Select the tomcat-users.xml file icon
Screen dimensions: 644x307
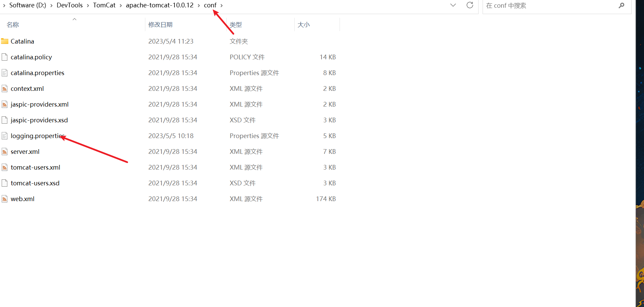pos(5,167)
